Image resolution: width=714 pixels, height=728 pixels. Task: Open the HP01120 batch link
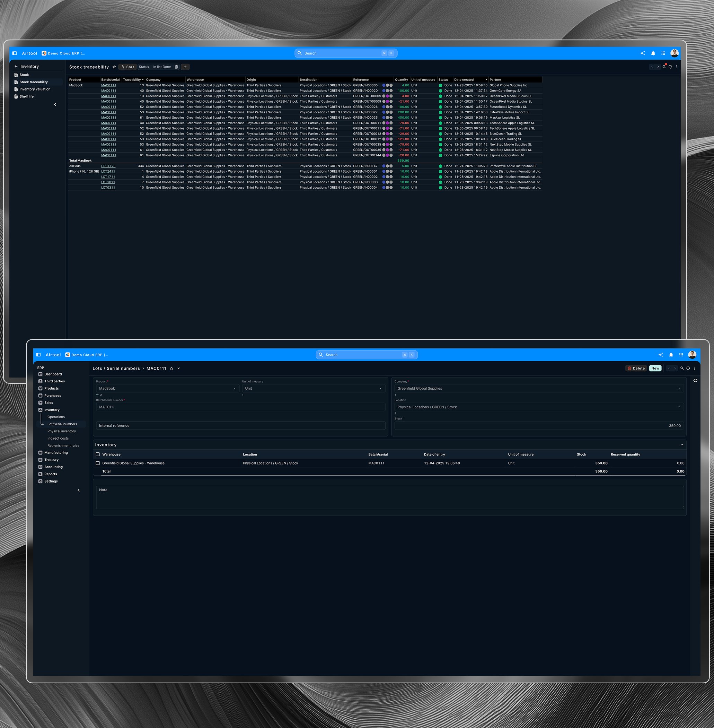click(108, 166)
